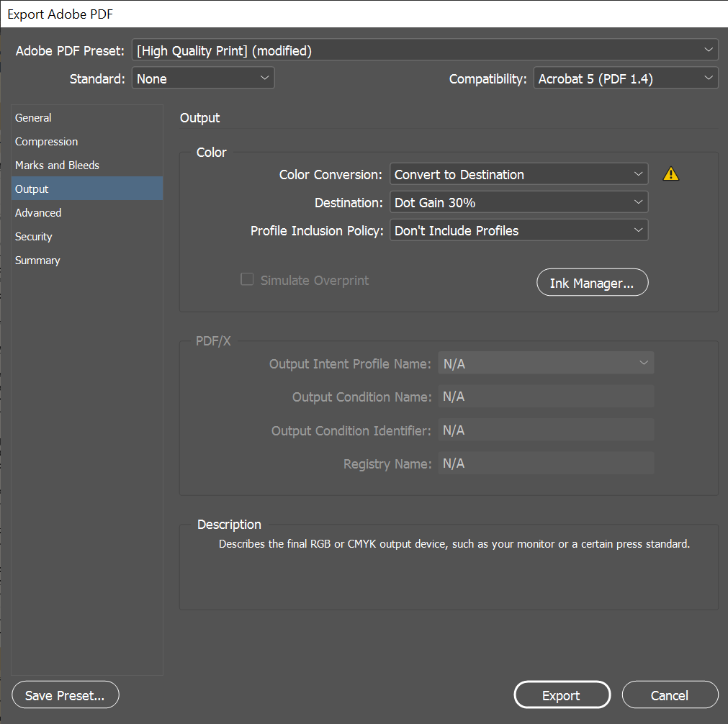Select the Marks and Bleeds category

pos(87,166)
